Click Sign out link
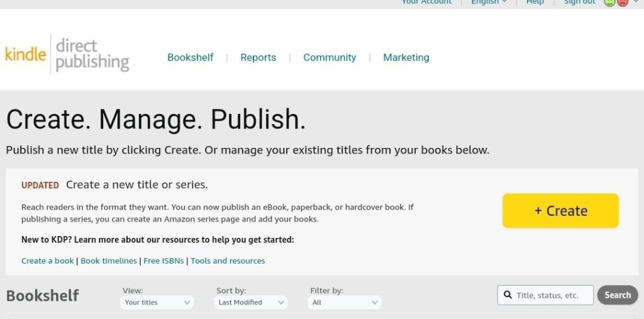Screen dimensions: 644x319 [579, 2]
